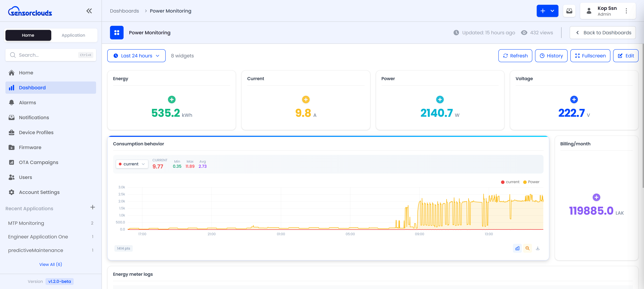
Task: Click the Search input field
Action: point(51,55)
